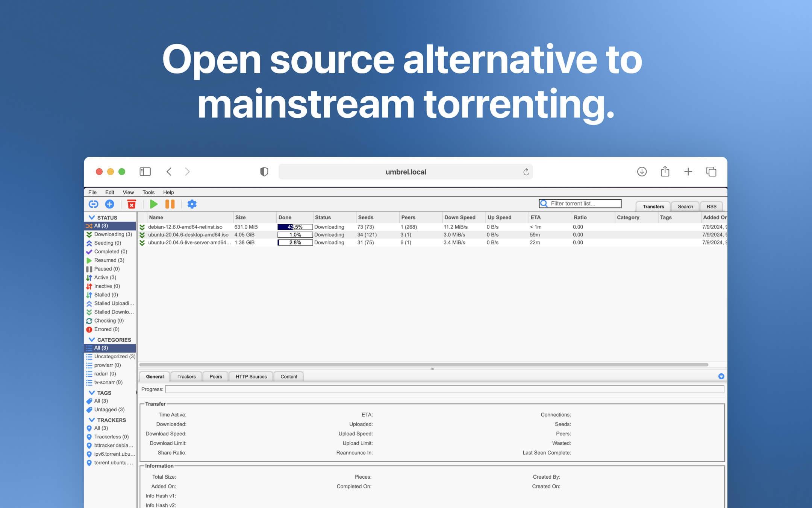The image size is (812, 508).
Task: Add a torrent link via the chain icon
Action: click(93, 204)
